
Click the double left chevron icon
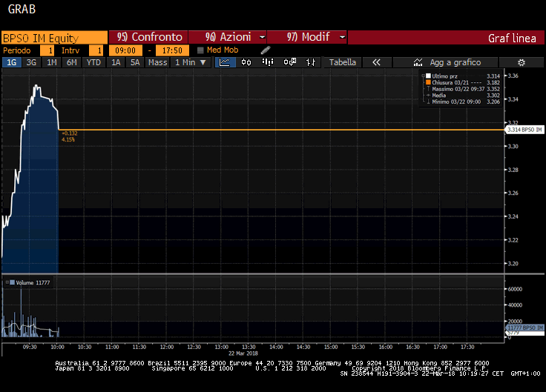coord(376,63)
